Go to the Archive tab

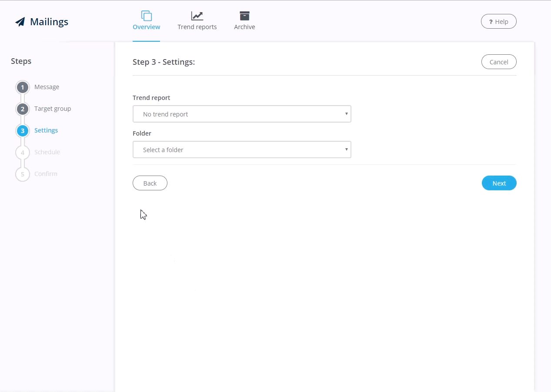tap(244, 27)
